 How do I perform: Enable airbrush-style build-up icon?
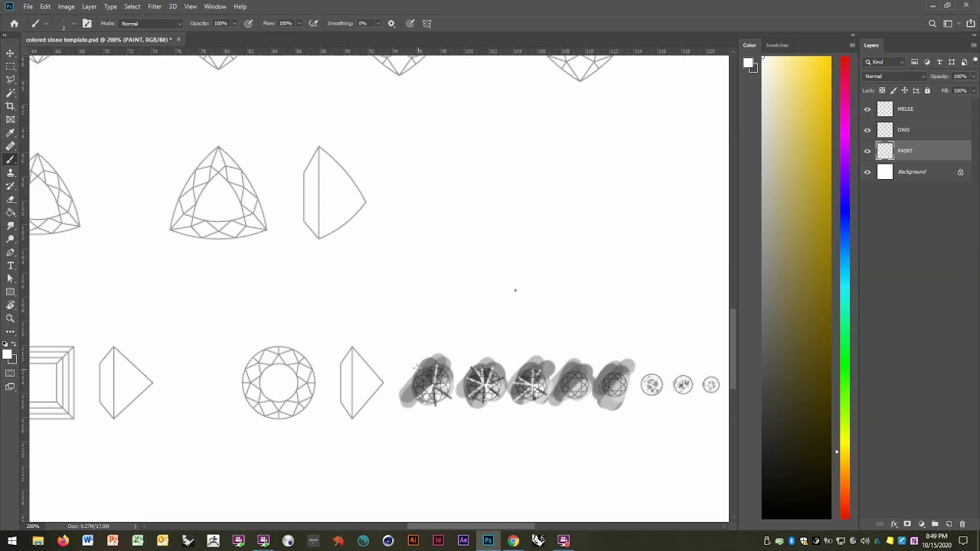click(x=313, y=23)
